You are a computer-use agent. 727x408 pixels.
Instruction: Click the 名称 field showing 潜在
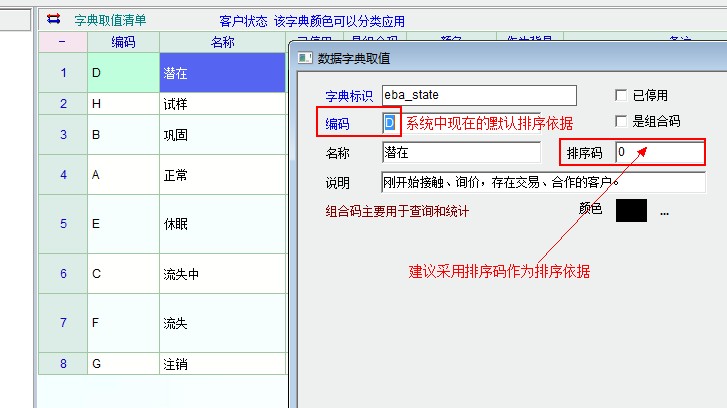pos(461,153)
